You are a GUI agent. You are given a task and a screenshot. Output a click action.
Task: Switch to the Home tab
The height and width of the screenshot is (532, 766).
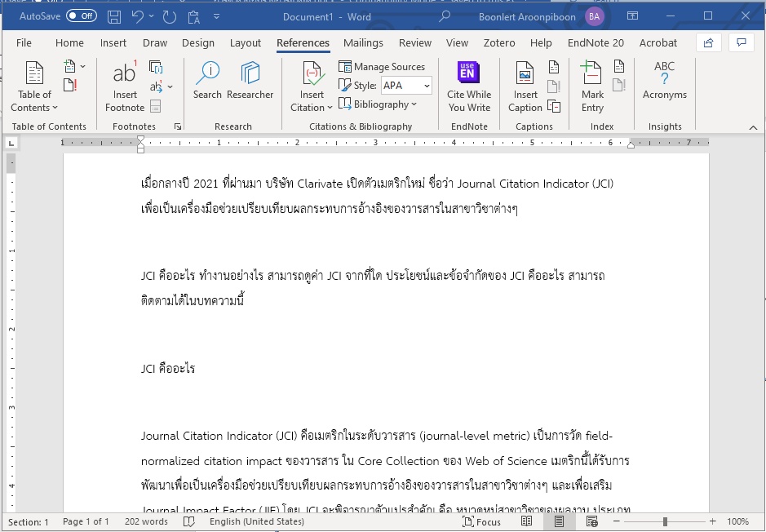pyautogui.click(x=69, y=43)
